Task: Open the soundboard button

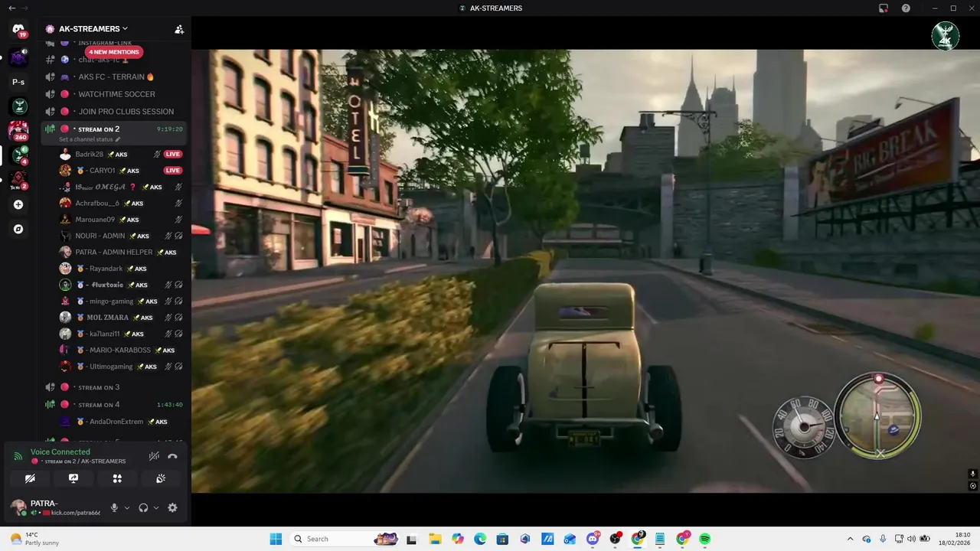Action: tap(161, 478)
